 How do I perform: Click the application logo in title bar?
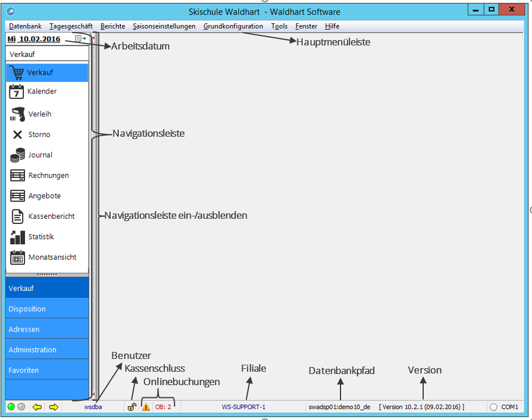coord(11,12)
